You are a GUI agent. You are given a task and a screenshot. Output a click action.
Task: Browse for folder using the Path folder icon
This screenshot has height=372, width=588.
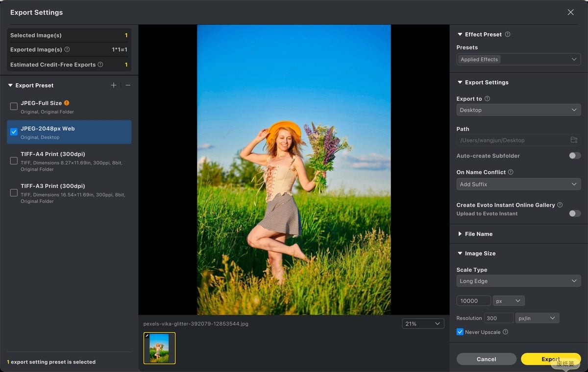pyautogui.click(x=574, y=140)
